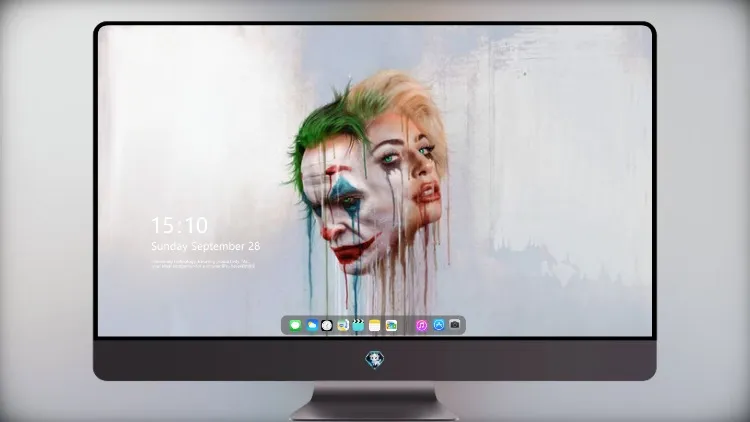Click the logo badge on the monitor chin
The width and height of the screenshot is (750, 422).
(x=375, y=360)
